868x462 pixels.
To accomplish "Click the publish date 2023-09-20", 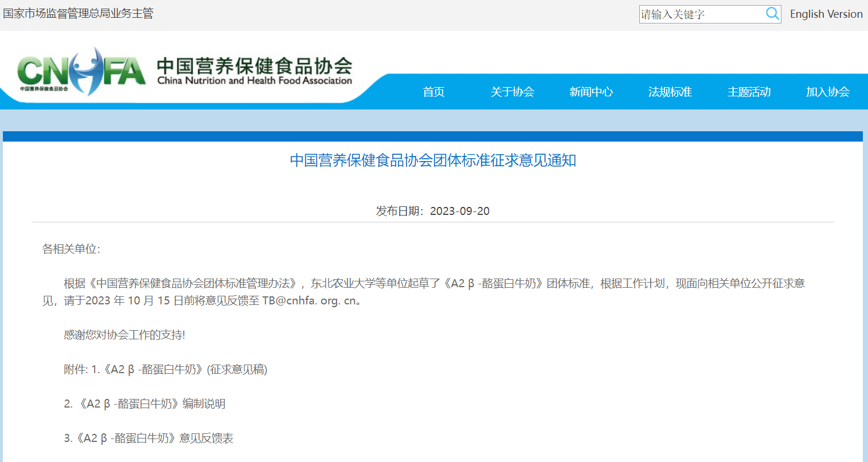I will [x=460, y=211].
